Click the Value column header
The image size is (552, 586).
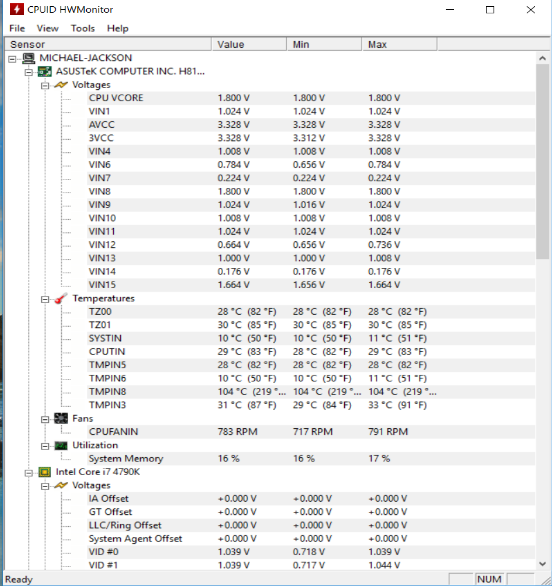click(x=249, y=44)
